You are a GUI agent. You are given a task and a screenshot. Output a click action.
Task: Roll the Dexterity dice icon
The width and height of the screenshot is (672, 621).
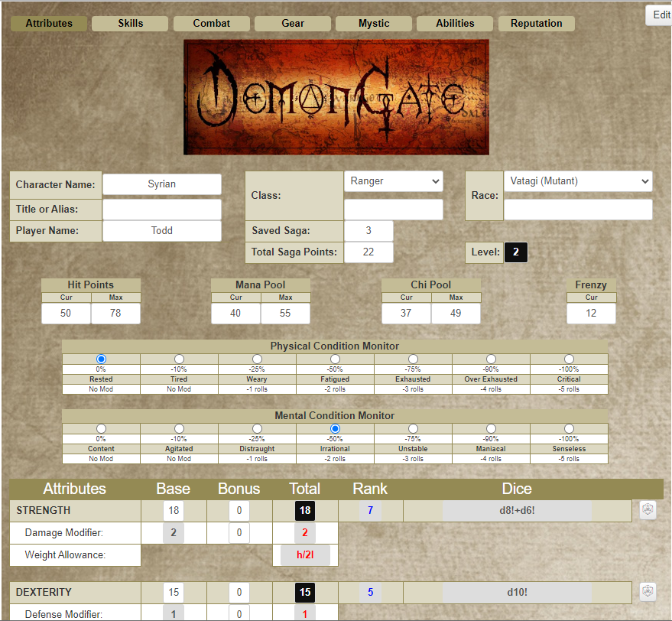(648, 592)
